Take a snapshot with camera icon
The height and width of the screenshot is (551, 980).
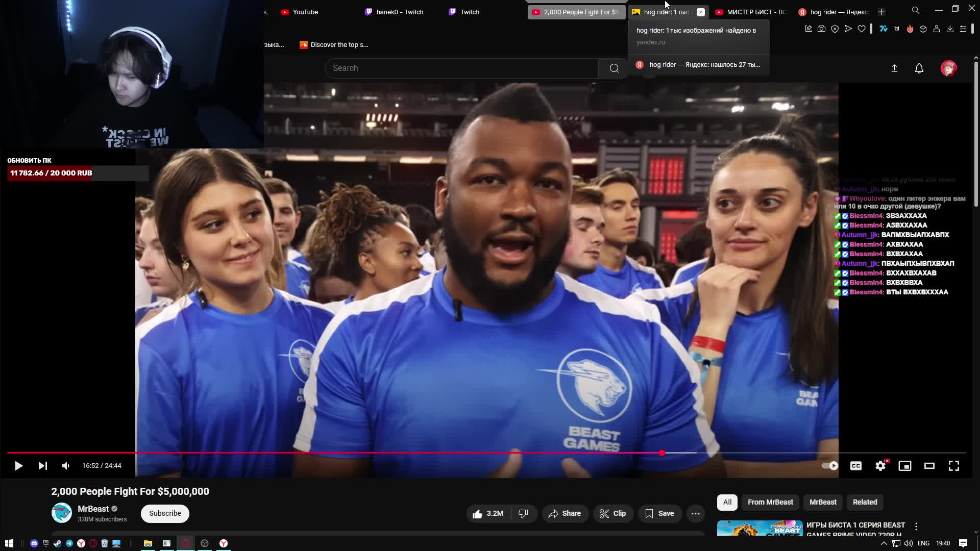[x=821, y=29]
